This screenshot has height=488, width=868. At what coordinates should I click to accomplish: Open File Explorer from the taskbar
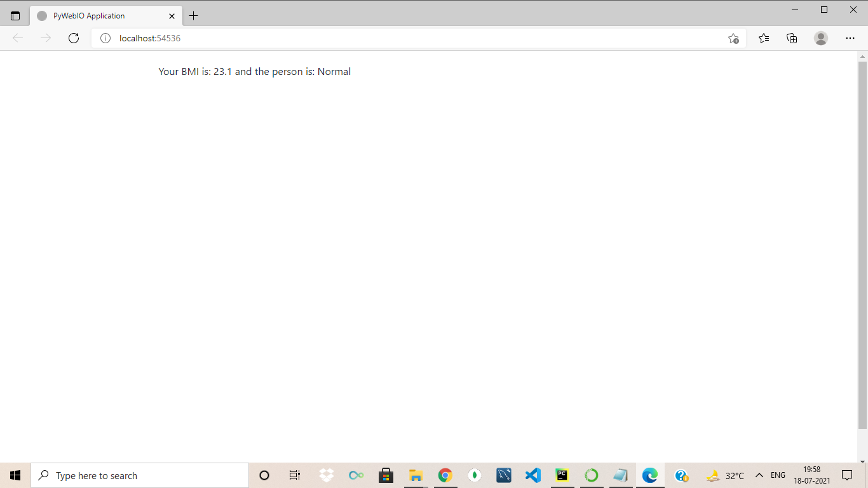[416, 475]
